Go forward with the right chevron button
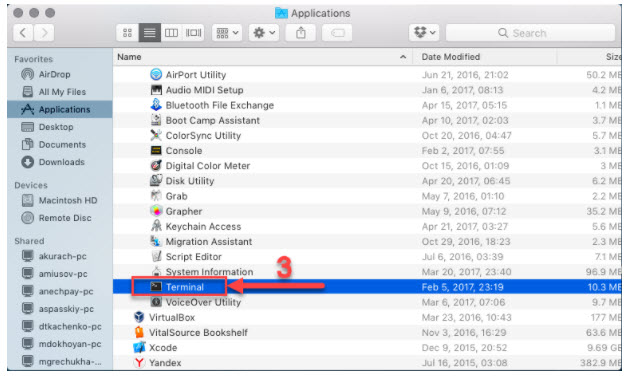 tap(44, 33)
